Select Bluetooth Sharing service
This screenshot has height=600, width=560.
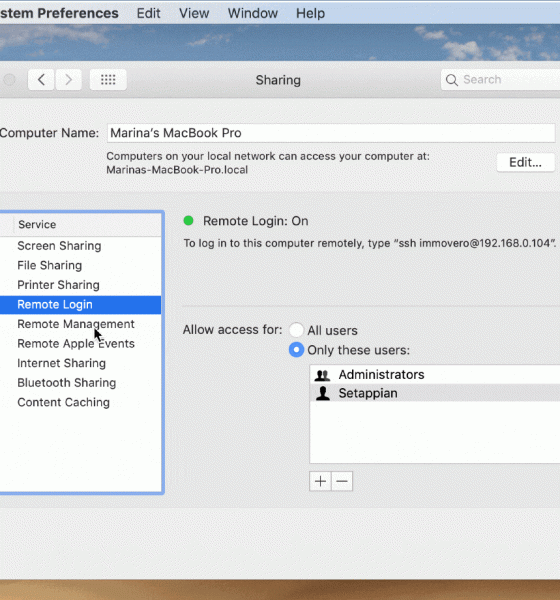pyautogui.click(x=80, y=383)
